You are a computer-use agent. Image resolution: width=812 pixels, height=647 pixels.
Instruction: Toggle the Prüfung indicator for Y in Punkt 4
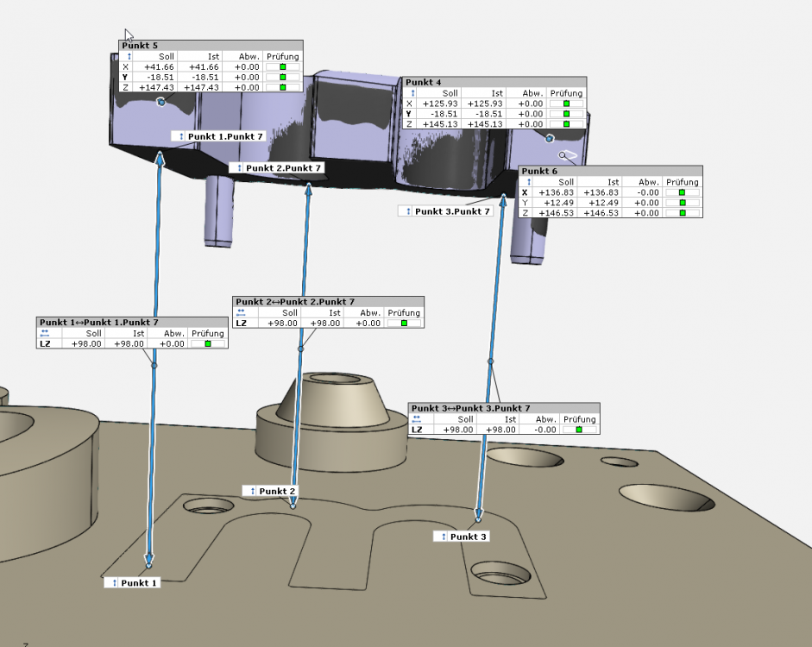[567, 113]
